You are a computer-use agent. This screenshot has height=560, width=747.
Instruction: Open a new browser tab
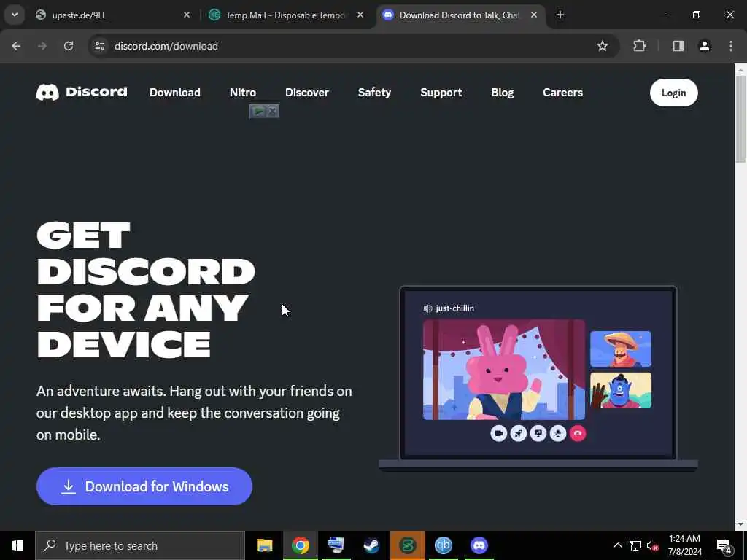tap(560, 15)
